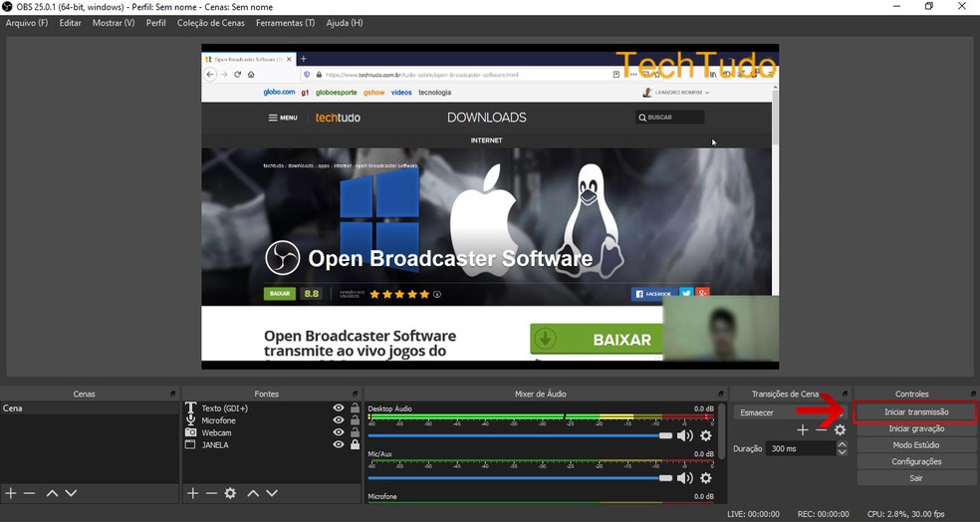The height and width of the screenshot is (522, 980).
Task: Hide the Webcam source
Action: [x=339, y=432]
